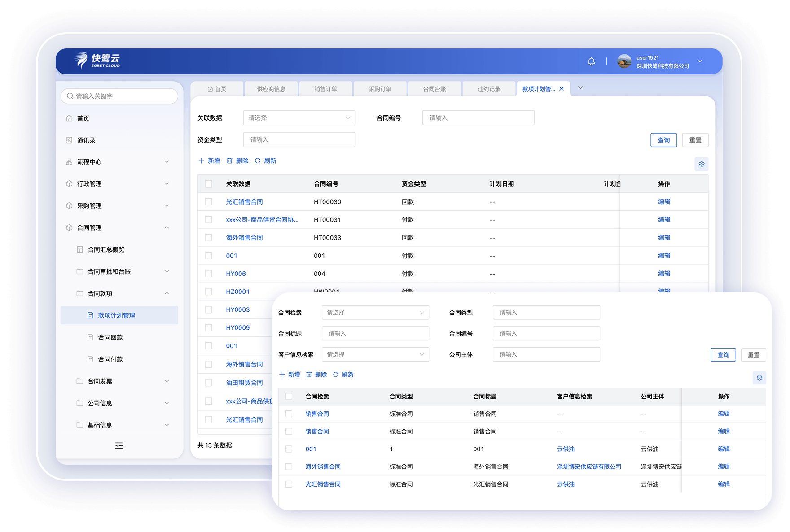The height and width of the screenshot is (532, 790).
Task: Expand the 行政管理 menu
Action: (167, 184)
